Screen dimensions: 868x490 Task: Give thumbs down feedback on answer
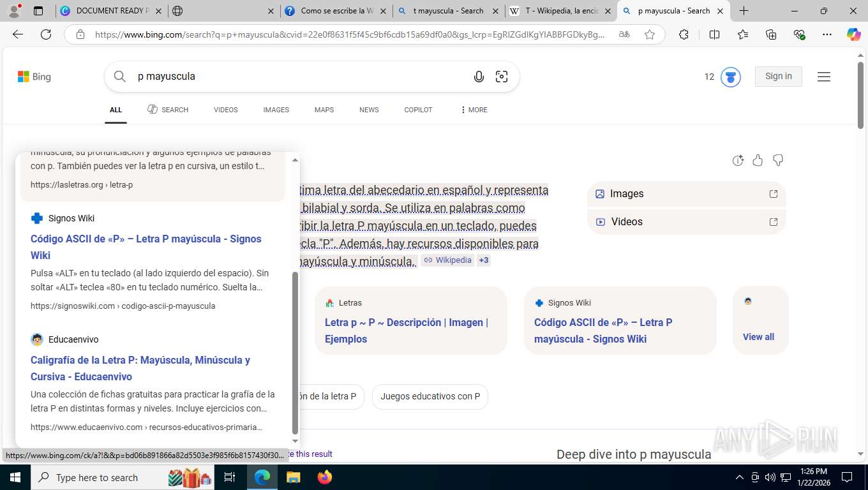click(777, 160)
